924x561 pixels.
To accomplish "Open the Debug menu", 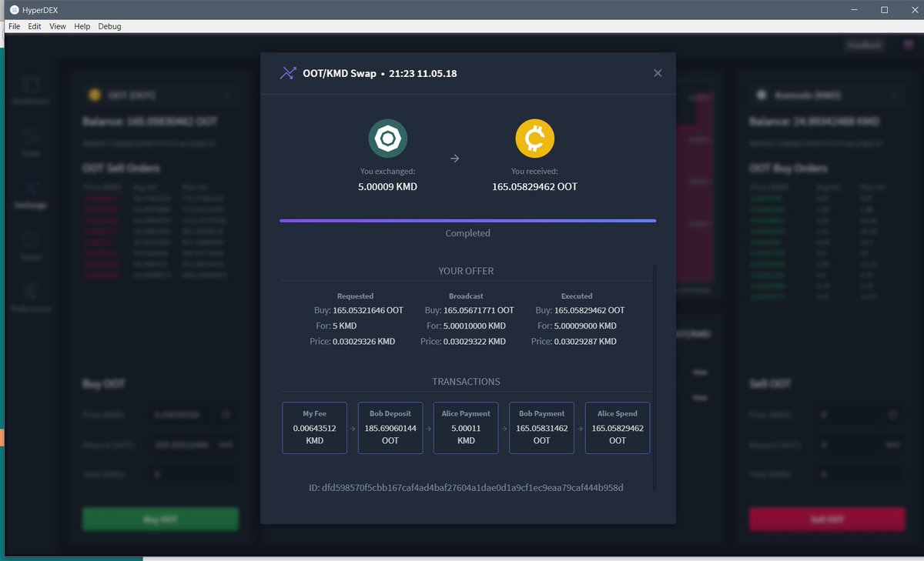I will (x=109, y=26).
